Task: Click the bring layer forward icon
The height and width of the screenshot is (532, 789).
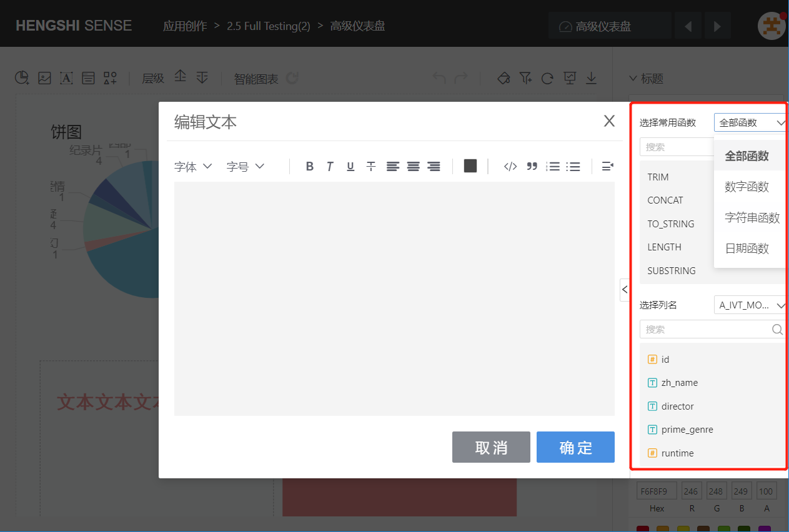Action: [x=180, y=77]
